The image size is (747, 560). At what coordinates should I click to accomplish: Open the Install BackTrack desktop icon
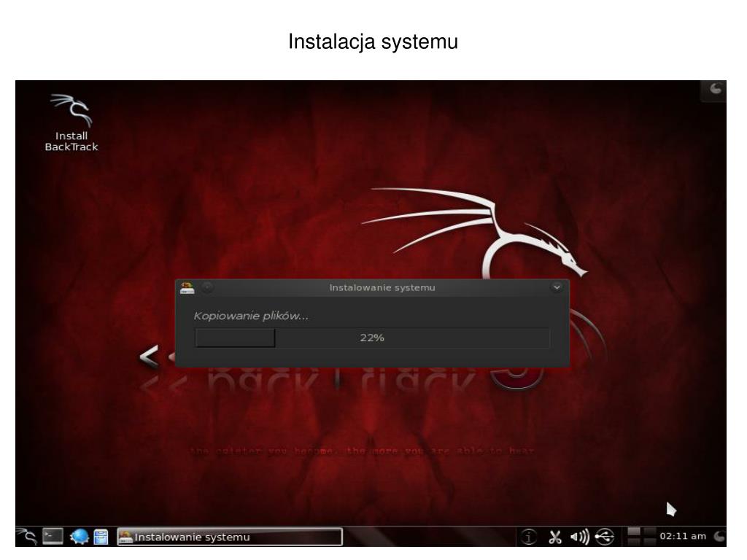[x=71, y=122]
